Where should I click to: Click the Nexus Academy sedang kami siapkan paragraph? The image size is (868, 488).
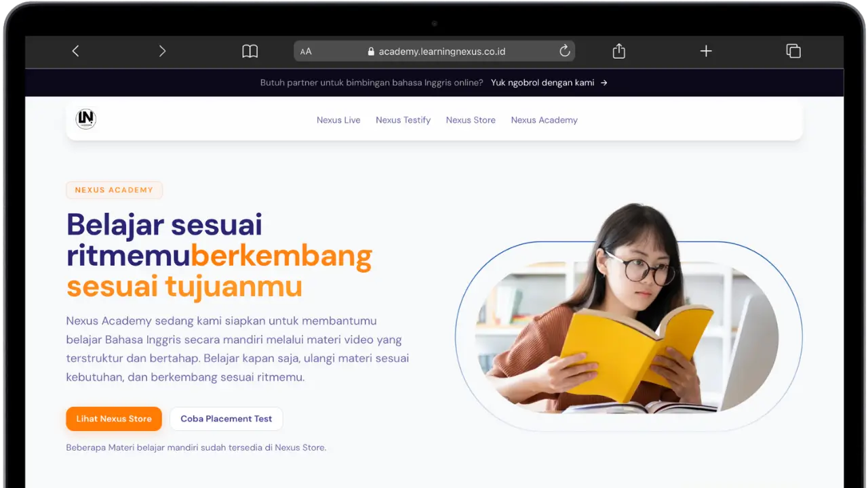pos(237,349)
